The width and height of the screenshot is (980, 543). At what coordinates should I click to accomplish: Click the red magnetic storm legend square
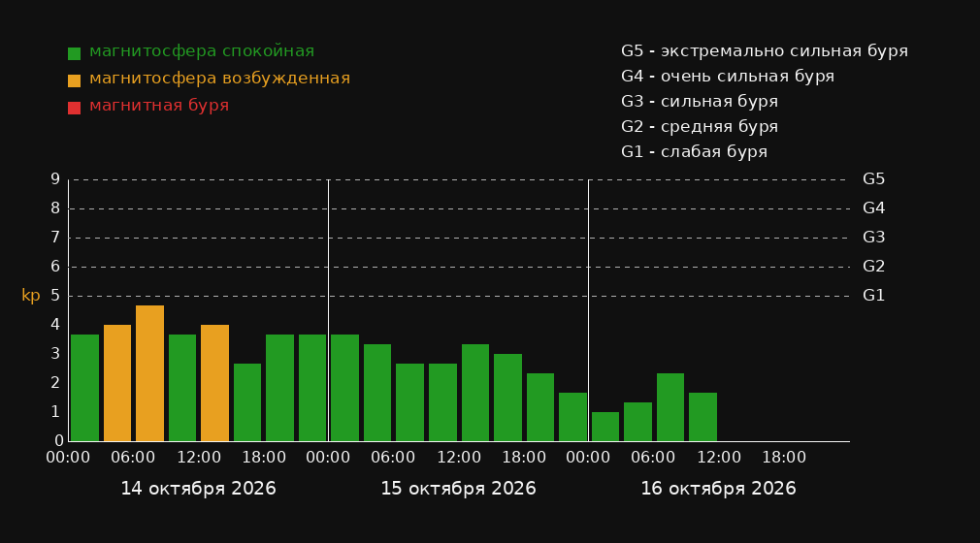tap(74, 108)
